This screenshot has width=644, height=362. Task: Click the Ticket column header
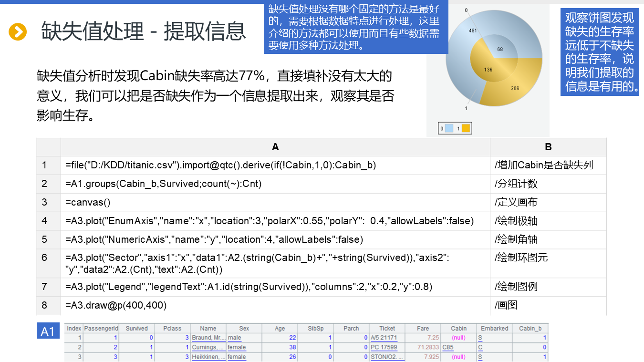pyautogui.click(x=387, y=328)
